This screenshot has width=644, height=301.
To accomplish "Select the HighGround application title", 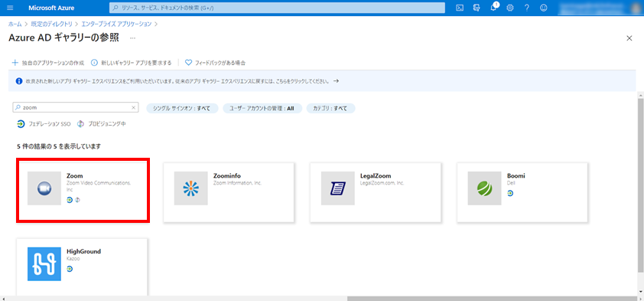I will 83,251.
